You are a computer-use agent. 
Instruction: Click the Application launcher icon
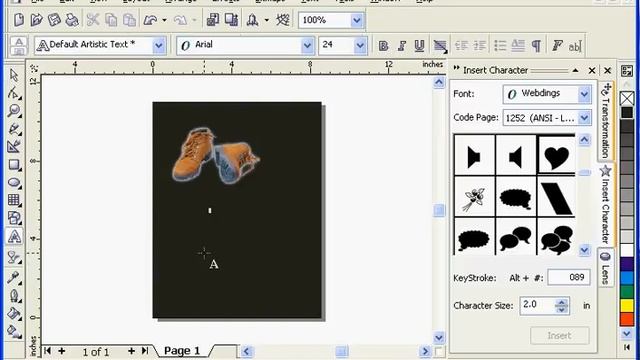click(x=253, y=20)
